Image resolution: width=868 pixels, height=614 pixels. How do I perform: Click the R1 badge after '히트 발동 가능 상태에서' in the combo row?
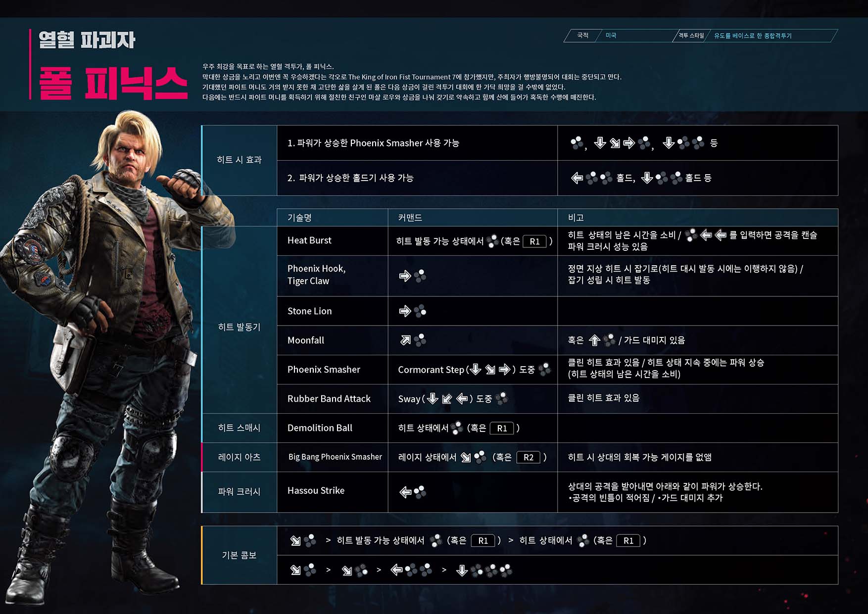(x=483, y=541)
